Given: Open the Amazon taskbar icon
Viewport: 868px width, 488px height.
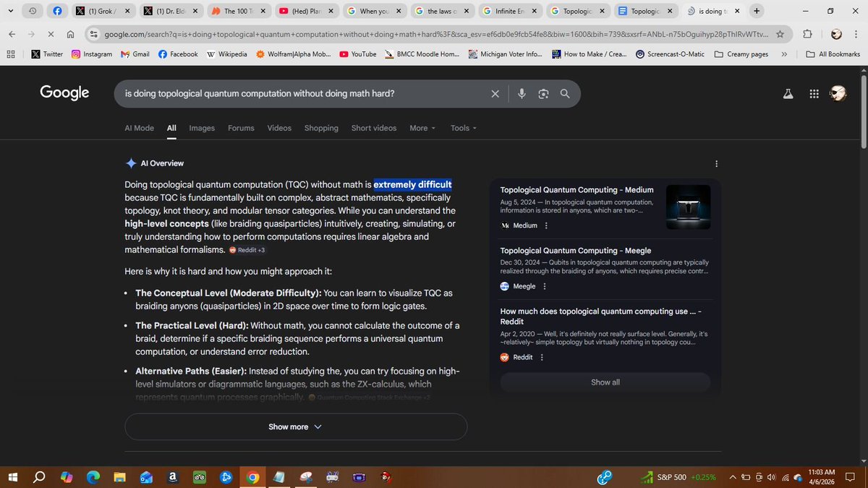Looking at the screenshot, I should coord(173,477).
